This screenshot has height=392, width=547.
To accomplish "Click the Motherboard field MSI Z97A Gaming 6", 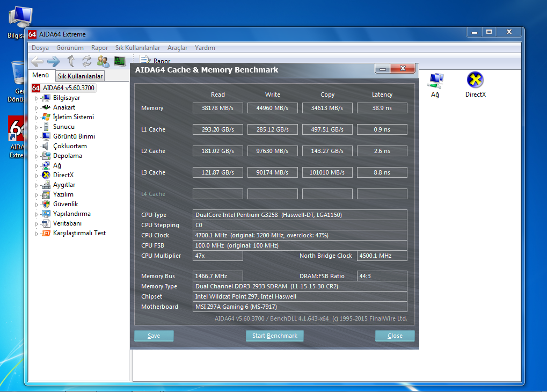I will tap(300, 307).
